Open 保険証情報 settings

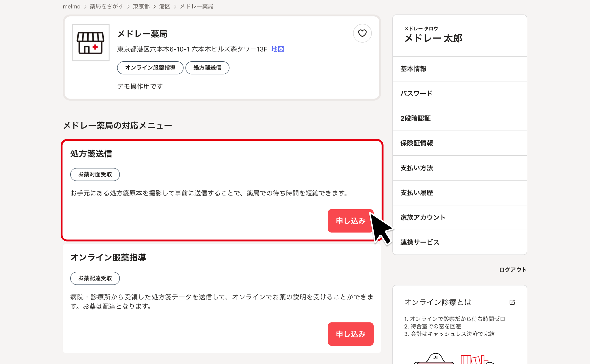pos(416,143)
